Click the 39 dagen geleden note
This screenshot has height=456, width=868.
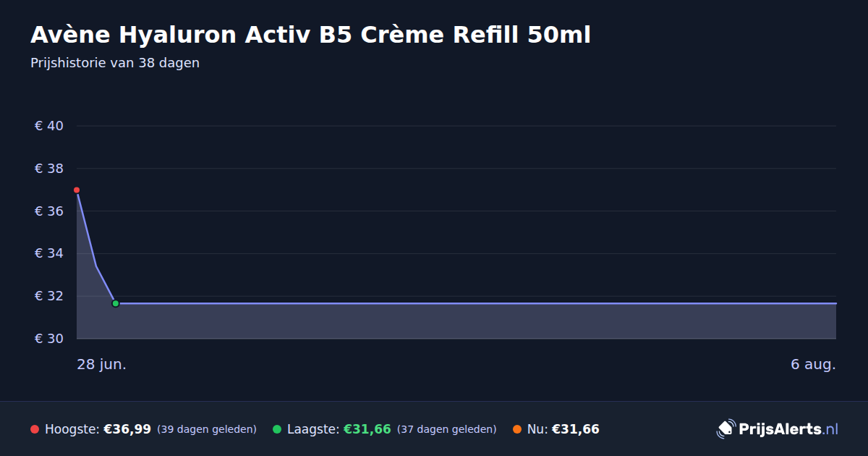point(207,429)
